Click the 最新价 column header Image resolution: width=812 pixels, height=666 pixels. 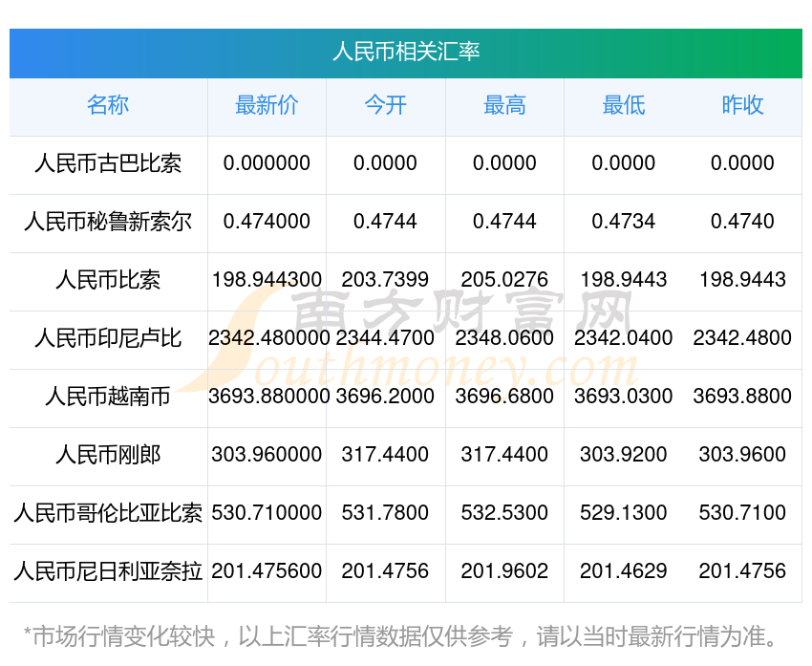(x=267, y=106)
